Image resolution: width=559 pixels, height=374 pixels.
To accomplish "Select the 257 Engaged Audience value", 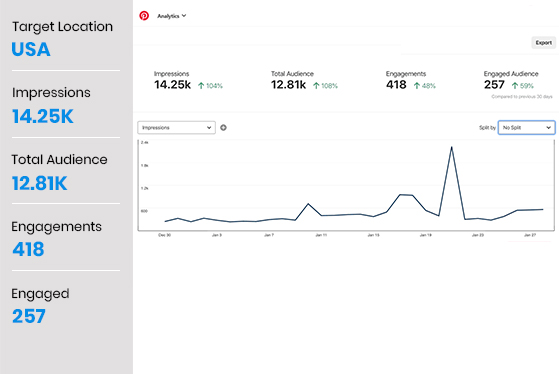I will [494, 85].
